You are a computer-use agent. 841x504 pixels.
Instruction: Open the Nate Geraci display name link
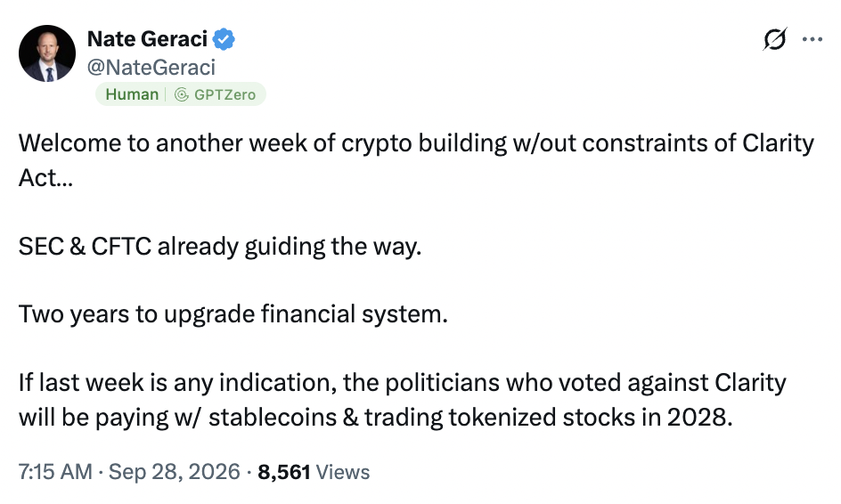(x=148, y=39)
